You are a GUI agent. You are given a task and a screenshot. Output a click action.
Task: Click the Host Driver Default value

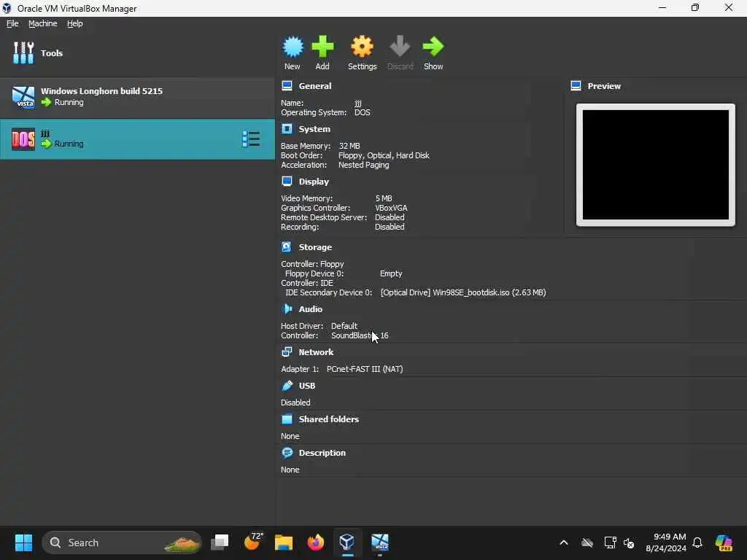[x=344, y=326]
